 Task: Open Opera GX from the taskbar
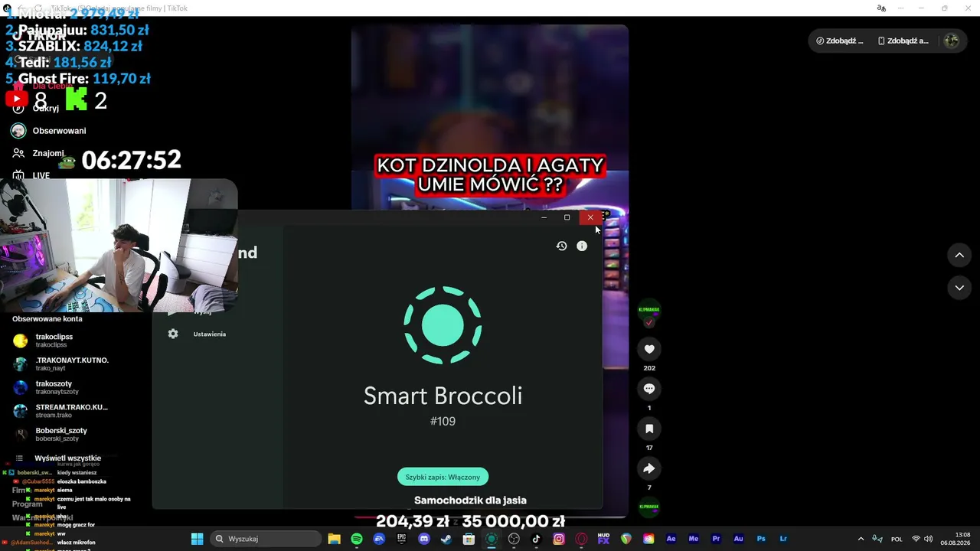click(581, 539)
